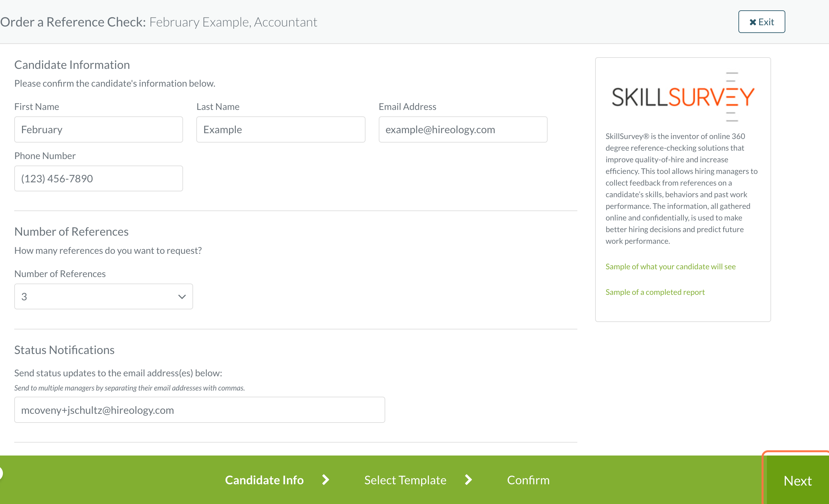This screenshot has height=504, width=829.
Task: Click the Email Address input field
Action: [x=463, y=129]
